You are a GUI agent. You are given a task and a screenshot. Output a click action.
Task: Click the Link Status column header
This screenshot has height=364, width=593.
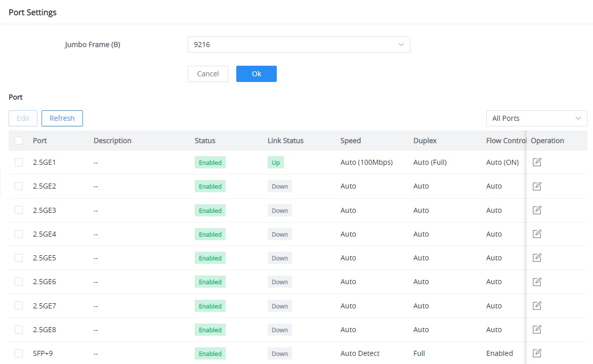pos(285,141)
